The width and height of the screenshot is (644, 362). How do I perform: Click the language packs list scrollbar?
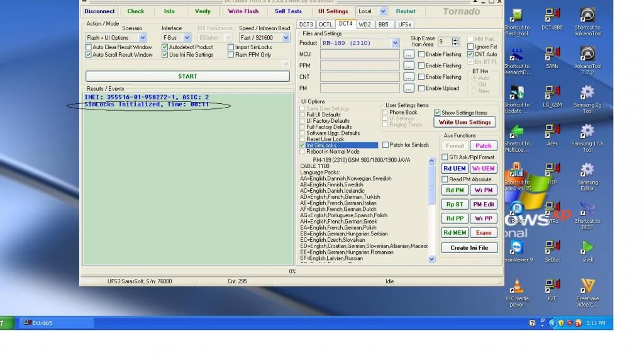431,208
